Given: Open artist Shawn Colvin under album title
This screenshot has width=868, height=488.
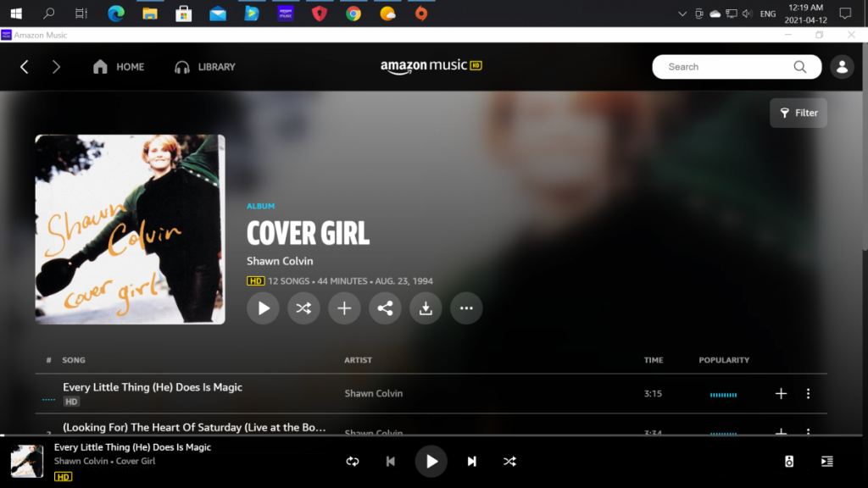Looking at the screenshot, I should (280, 261).
